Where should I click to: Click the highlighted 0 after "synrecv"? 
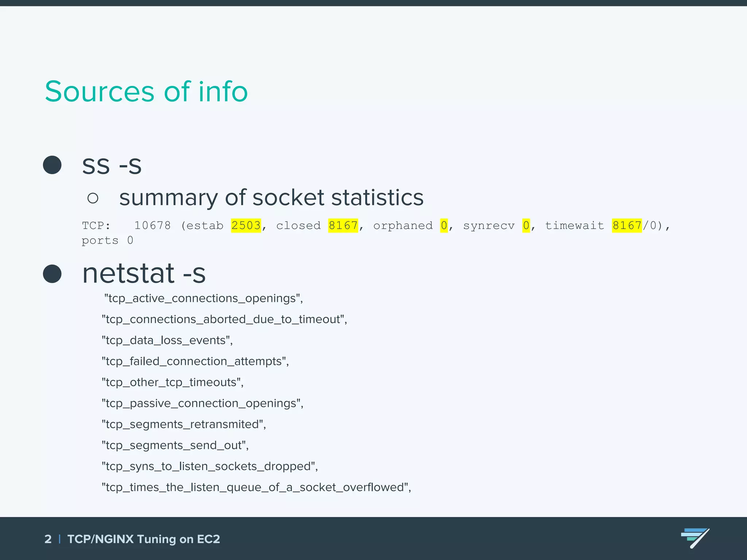point(526,225)
